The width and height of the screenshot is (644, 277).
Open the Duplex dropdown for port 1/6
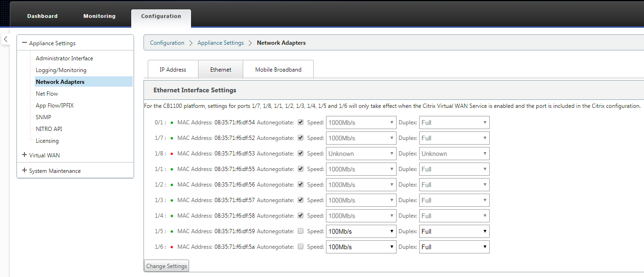tap(454, 247)
